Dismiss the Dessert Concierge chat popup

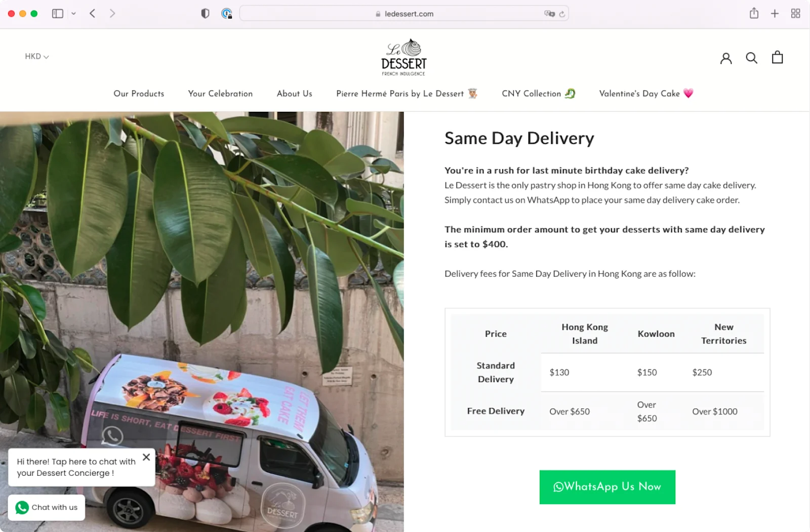[146, 457]
